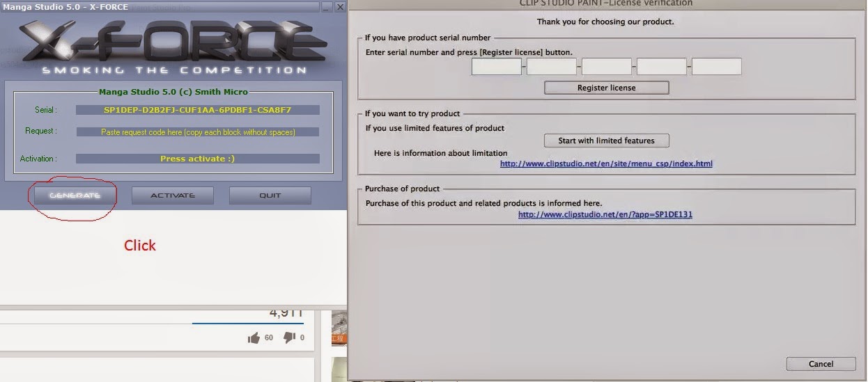Screen dimensions: 868x382
Task: Focus the fourth serial number block field
Action: pyautogui.click(x=662, y=67)
